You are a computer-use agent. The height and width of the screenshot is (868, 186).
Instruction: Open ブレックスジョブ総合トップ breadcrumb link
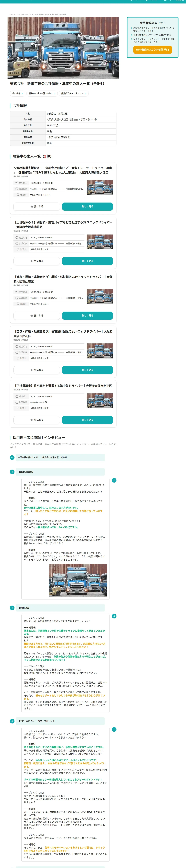(x=19, y=14)
